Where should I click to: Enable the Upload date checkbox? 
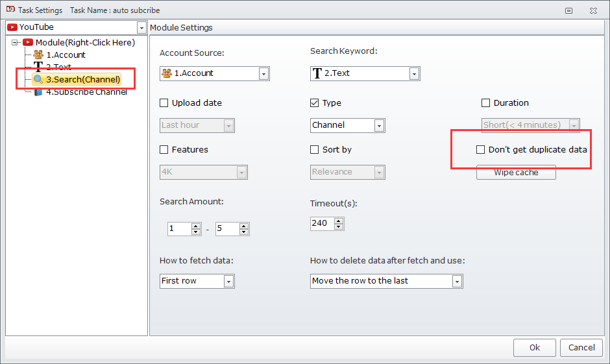tap(164, 103)
